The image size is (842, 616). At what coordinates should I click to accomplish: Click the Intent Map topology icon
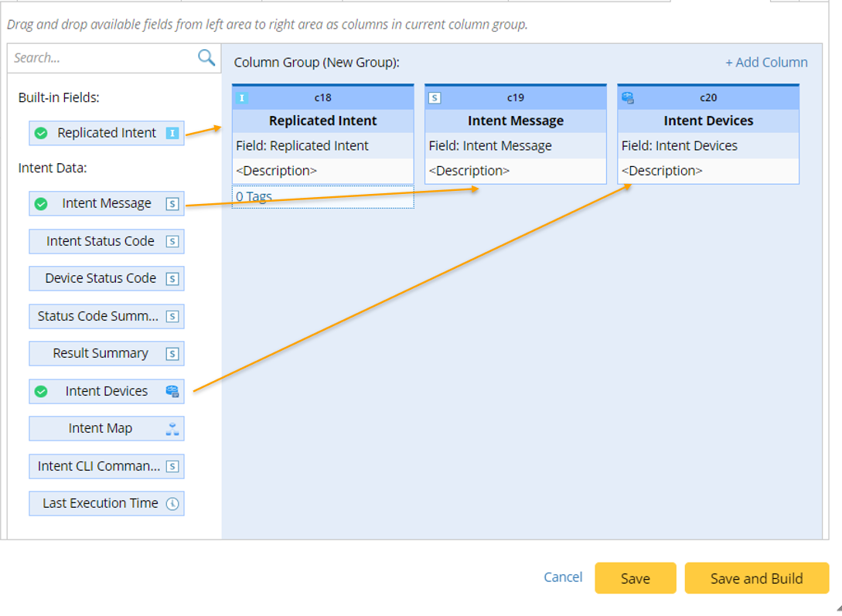coord(172,429)
